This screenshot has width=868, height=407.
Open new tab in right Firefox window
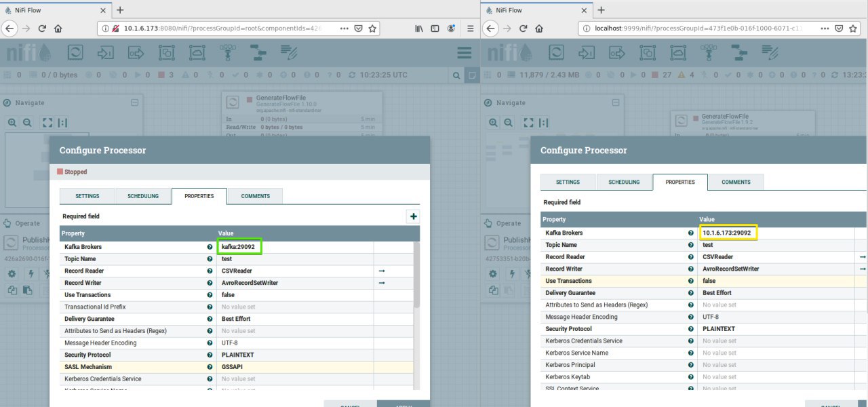[601, 9]
